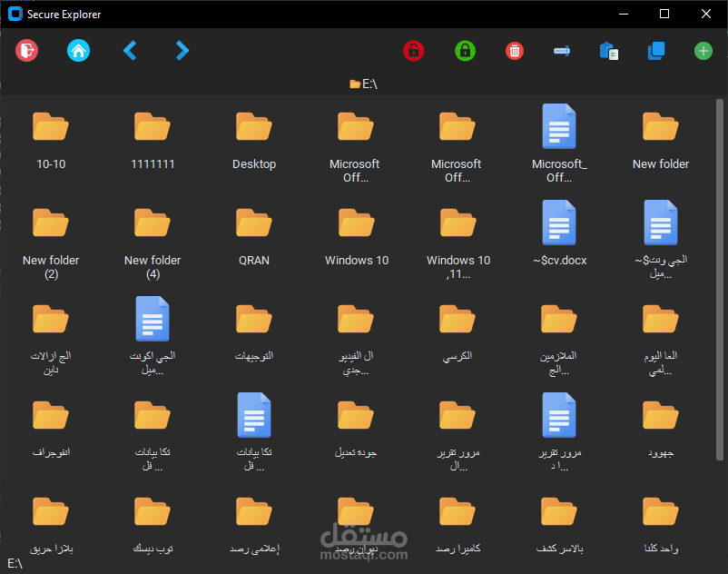This screenshot has width=728, height=574.
Task: Select the بلازا حريق folder
Action: (51, 525)
